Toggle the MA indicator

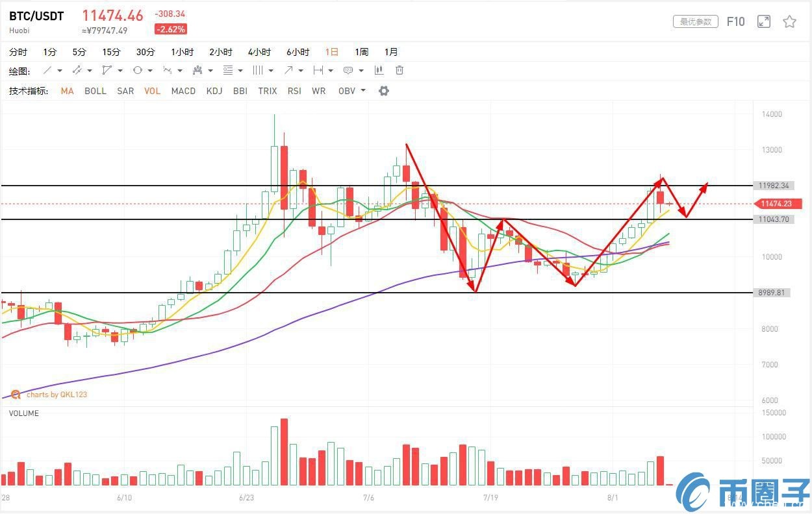(67, 91)
